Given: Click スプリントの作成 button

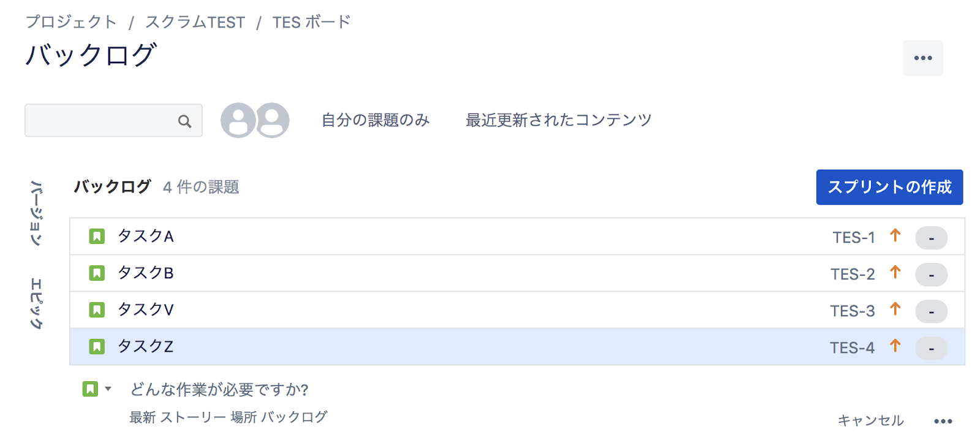Looking at the screenshot, I should (x=889, y=187).
